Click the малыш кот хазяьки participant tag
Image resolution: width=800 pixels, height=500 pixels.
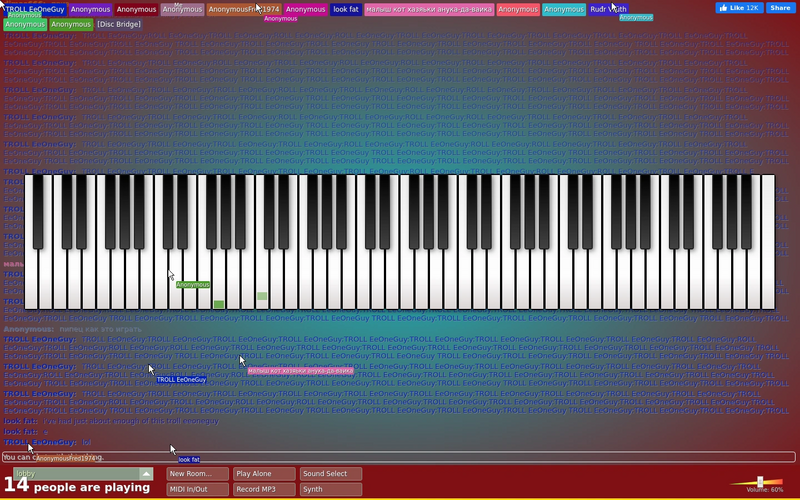tap(429, 10)
